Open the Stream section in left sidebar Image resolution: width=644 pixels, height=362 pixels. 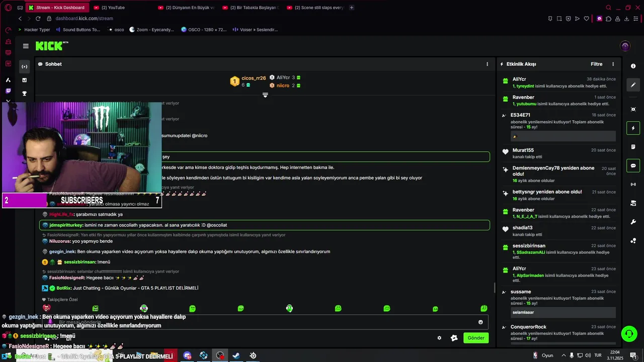coord(24,66)
